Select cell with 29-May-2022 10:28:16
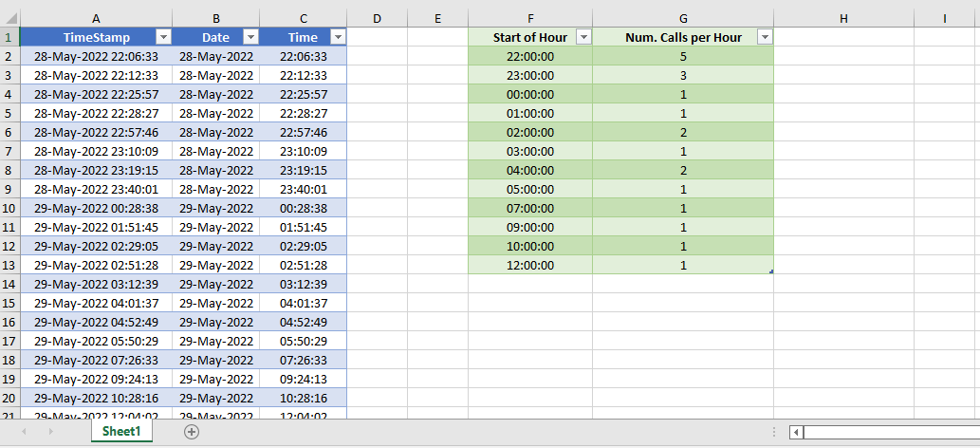The image size is (980, 448). point(96,398)
